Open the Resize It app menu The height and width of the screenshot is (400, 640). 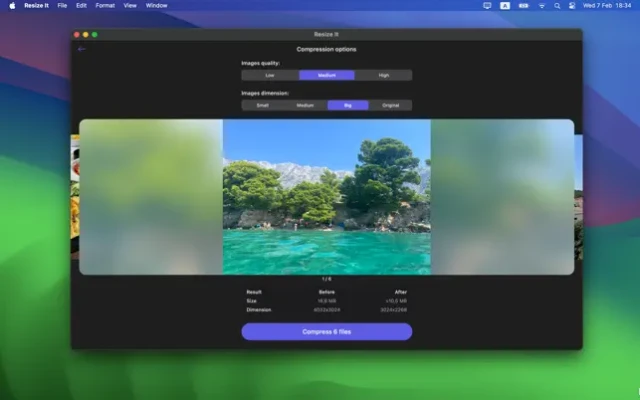[x=36, y=5]
